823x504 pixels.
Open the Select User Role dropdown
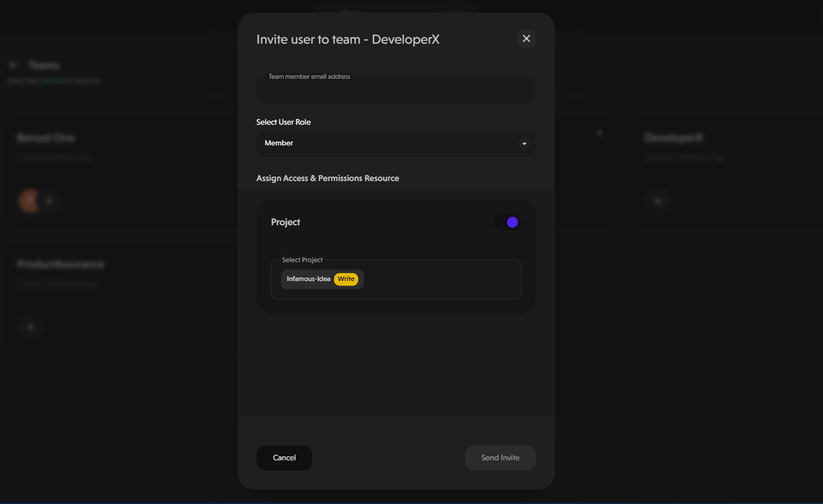click(396, 143)
